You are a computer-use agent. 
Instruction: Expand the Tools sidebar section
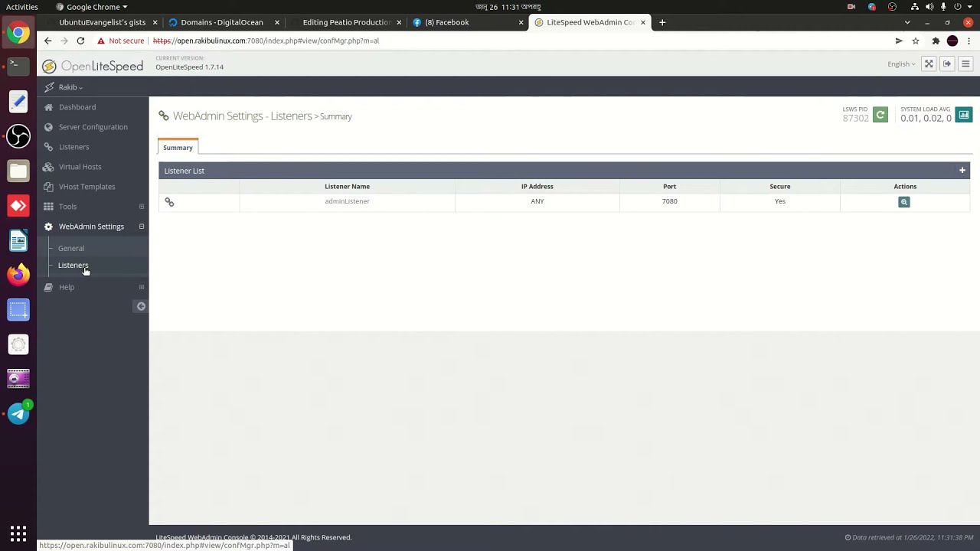coord(141,207)
